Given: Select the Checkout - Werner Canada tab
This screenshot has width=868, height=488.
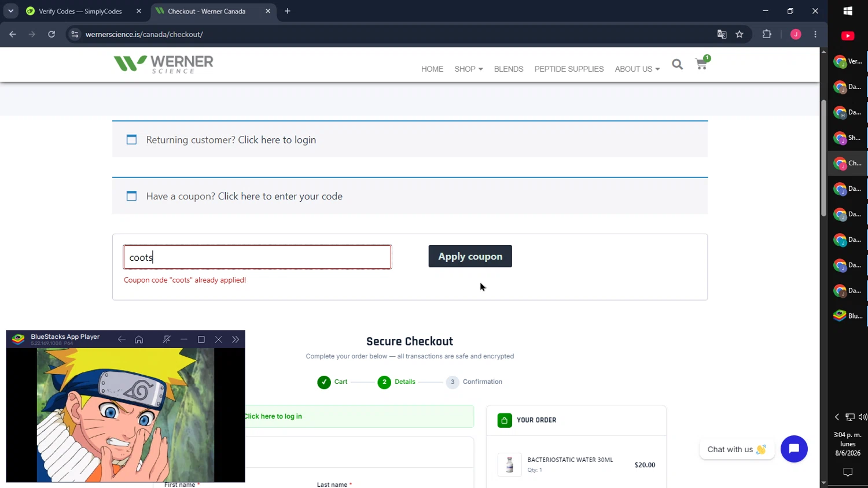Looking at the screenshot, I should point(207,11).
